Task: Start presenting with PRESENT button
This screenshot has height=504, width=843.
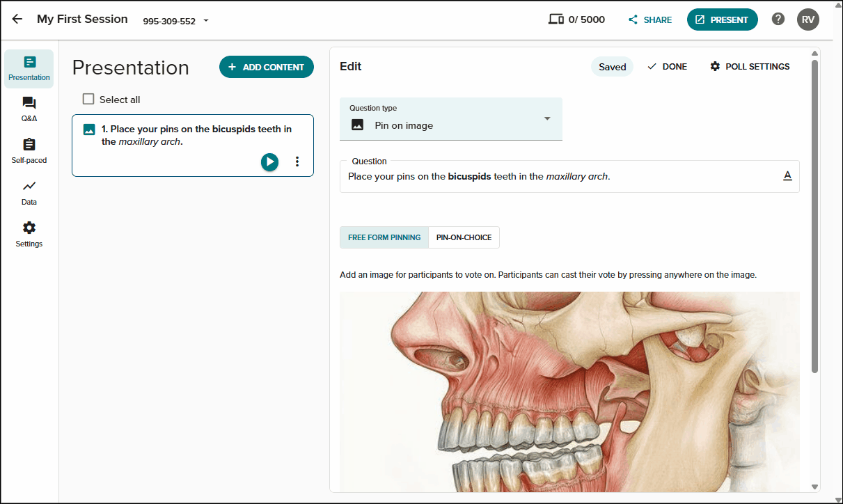Action: tap(722, 19)
